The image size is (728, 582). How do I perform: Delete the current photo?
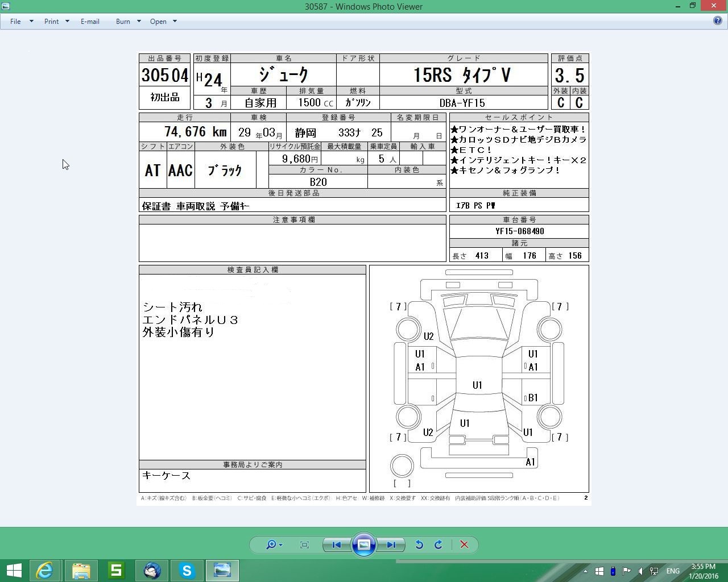(x=464, y=544)
